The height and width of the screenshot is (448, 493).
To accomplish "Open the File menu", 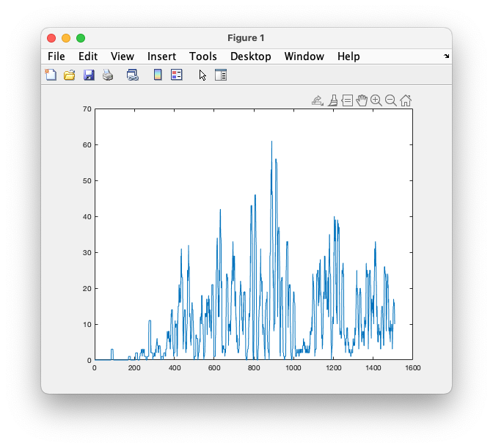I will [56, 56].
